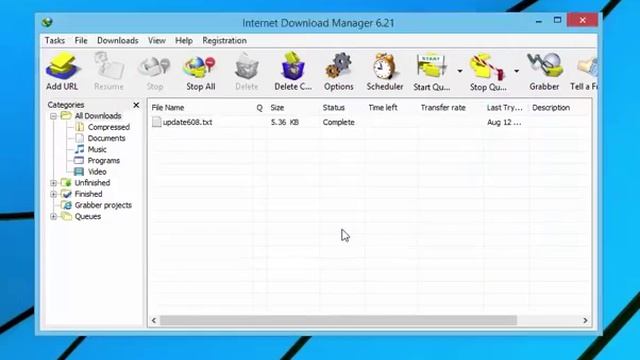Open the File menu
640x360 pixels.
pos(81,40)
